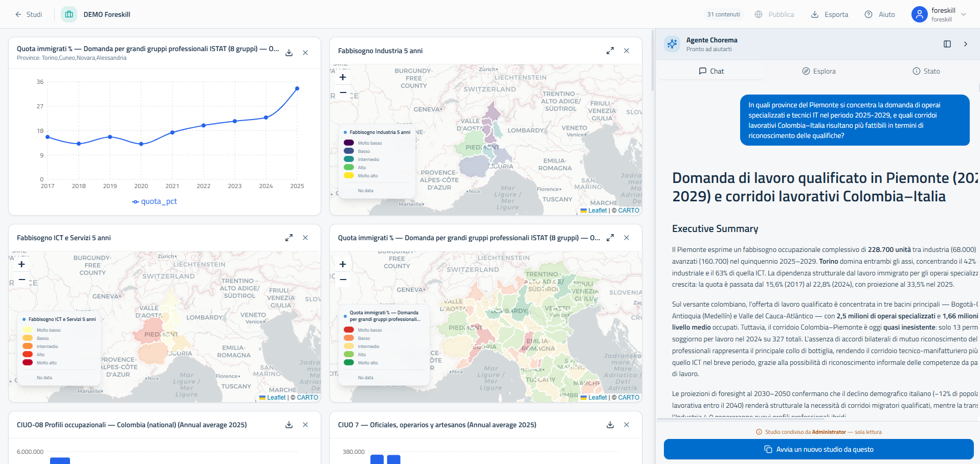The image size is (980, 464).
Task: Select Molto basso swatch in Industria legend
Action: point(349,143)
